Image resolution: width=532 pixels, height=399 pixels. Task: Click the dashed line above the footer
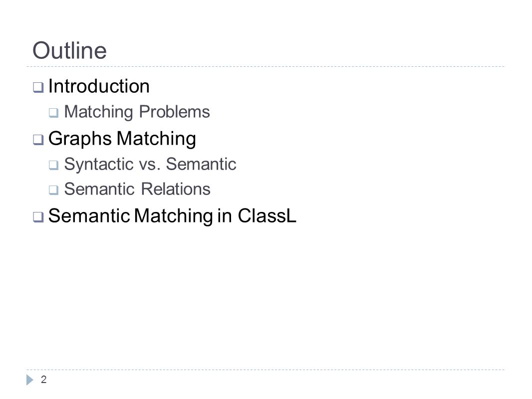point(266,370)
